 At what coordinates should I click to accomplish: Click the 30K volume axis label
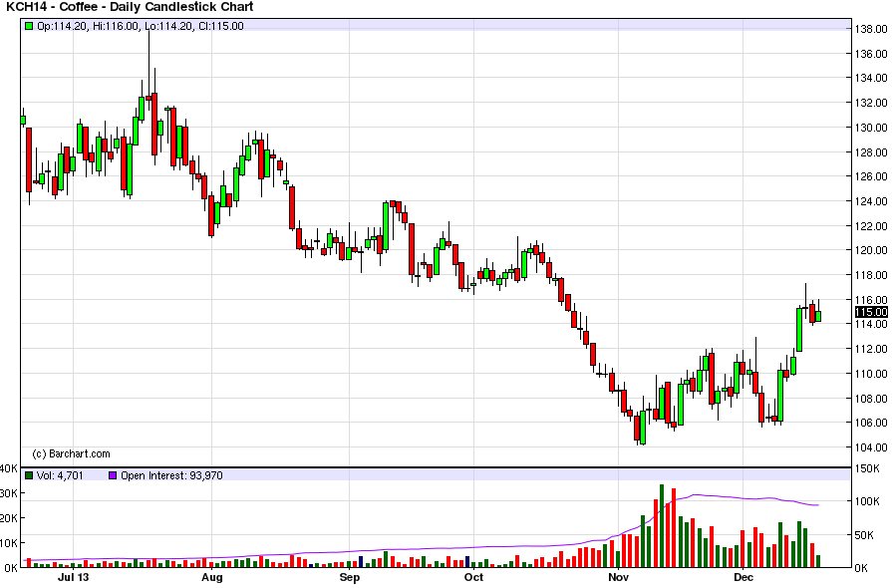point(9,493)
